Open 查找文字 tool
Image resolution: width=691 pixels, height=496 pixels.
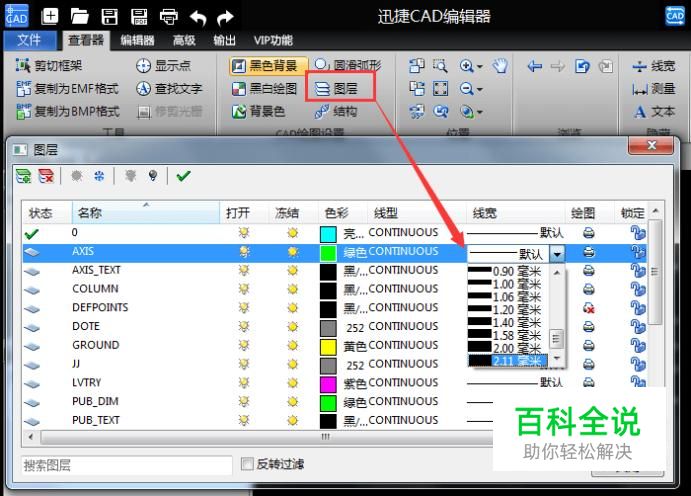point(169,89)
